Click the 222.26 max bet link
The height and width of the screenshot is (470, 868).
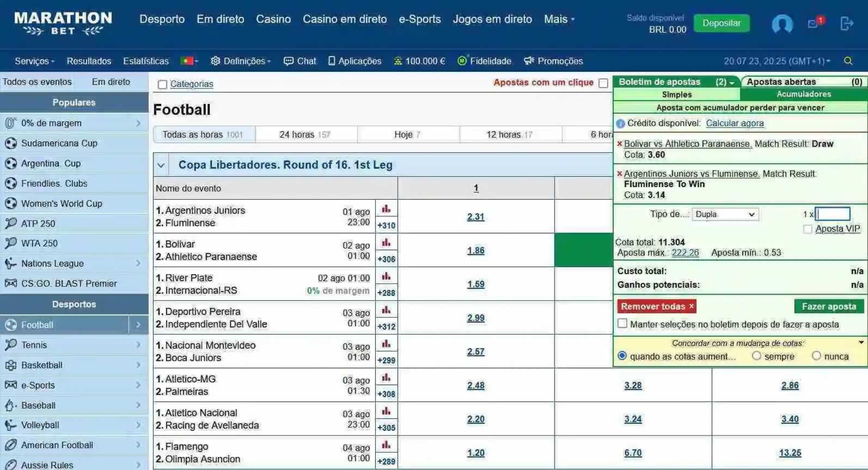(685, 253)
